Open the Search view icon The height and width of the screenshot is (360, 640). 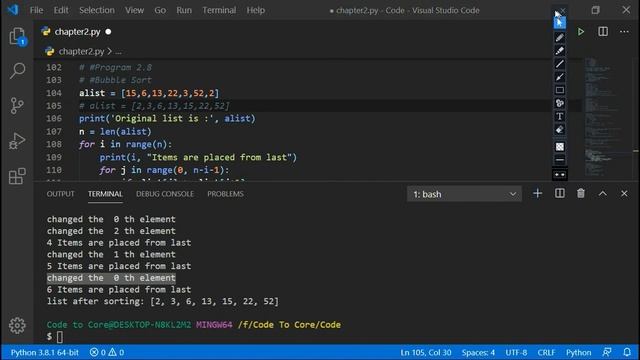pyautogui.click(x=17, y=71)
